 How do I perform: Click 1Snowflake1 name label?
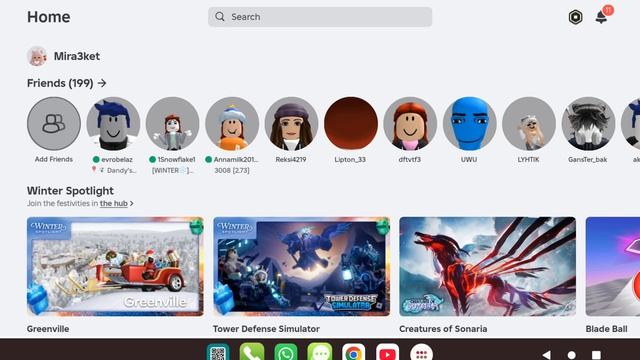(176, 159)
